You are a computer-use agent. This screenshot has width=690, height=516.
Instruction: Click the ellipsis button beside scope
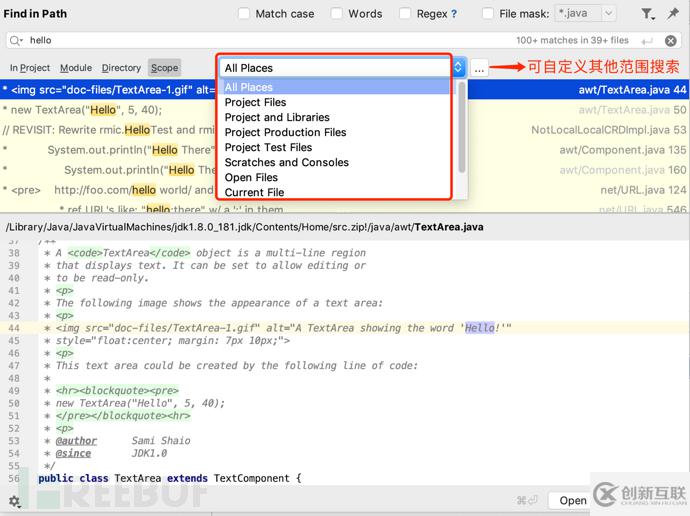(x=480, y=68)
